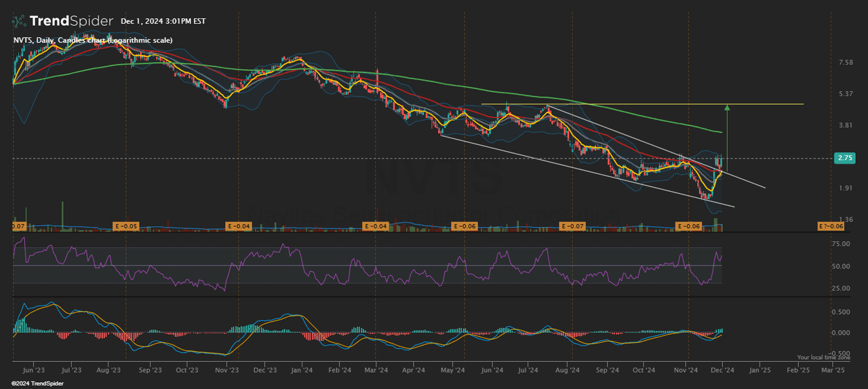Click the E -0.05 earnings marker

[x=125, y=226]
